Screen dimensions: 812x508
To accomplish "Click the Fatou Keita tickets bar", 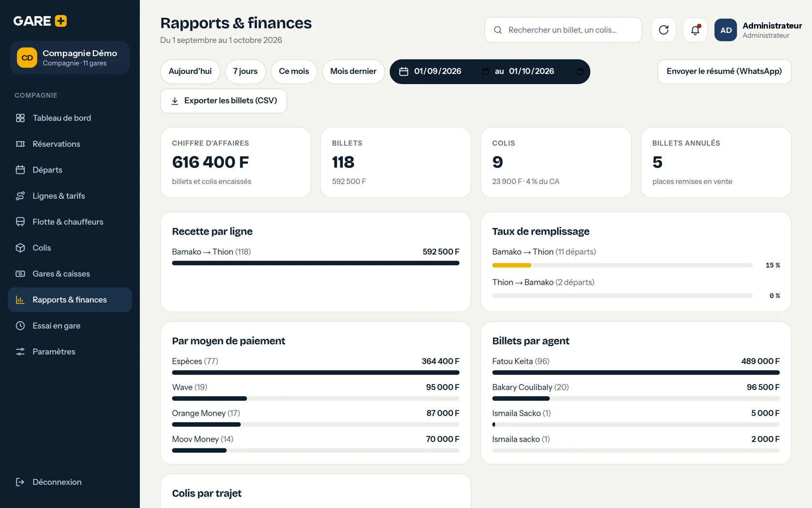I will point(636,373).
